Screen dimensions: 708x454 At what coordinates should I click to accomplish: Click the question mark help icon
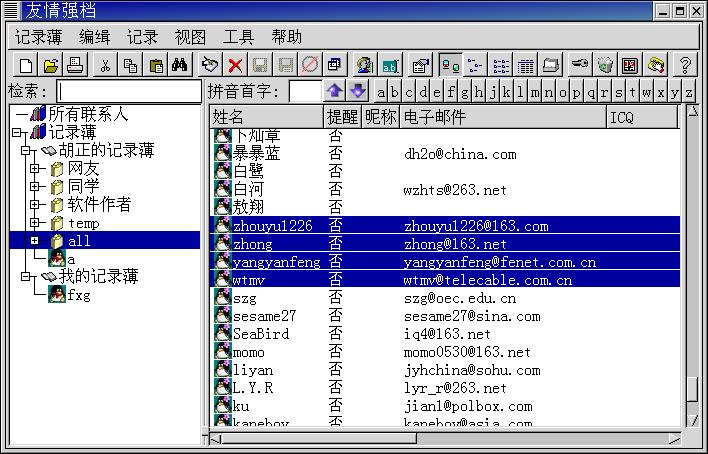[685, 65]
